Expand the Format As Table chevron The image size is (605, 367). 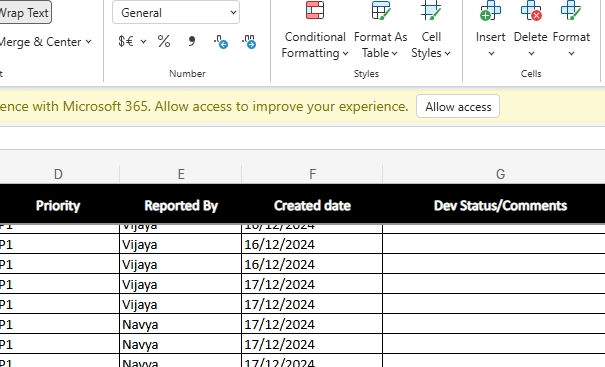click(x=394, y=54)
